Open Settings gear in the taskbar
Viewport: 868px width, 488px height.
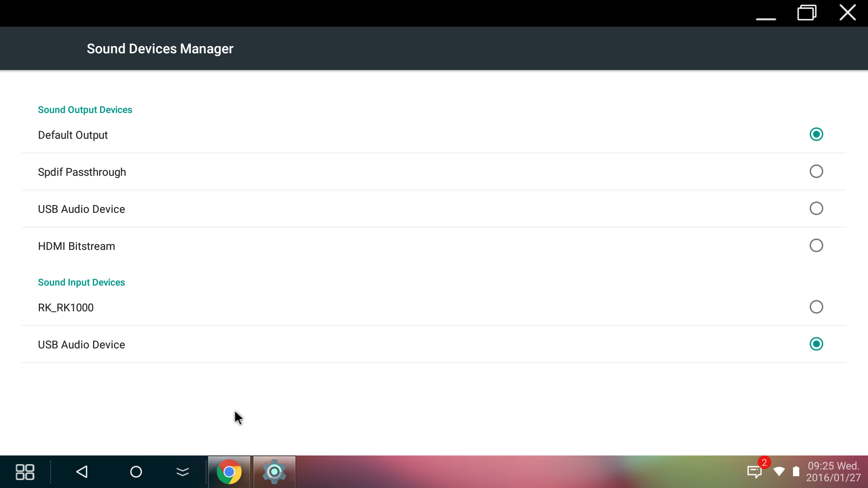tap(274, 472)
